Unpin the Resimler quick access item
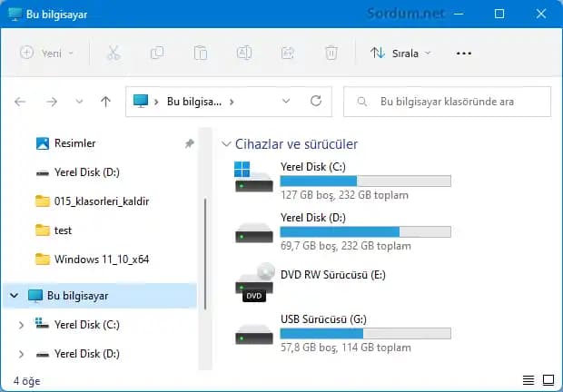Viewport: 563px width, 392px height. click(189, 143)
